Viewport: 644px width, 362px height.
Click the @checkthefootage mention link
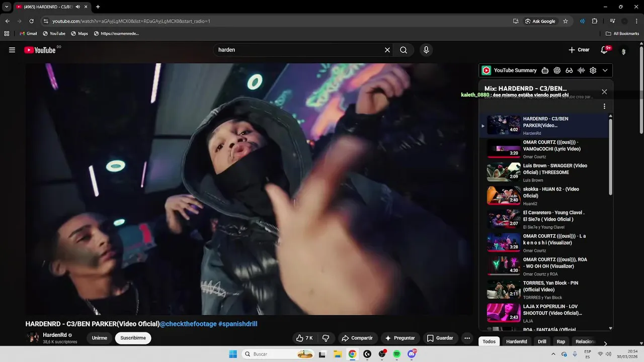pyautogui.click(x=188, y=324)
